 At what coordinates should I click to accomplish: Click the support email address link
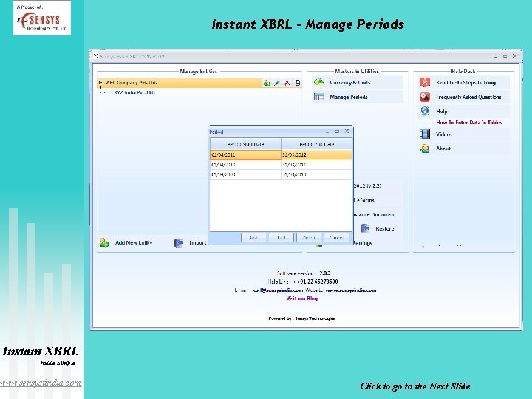(278, 290)
